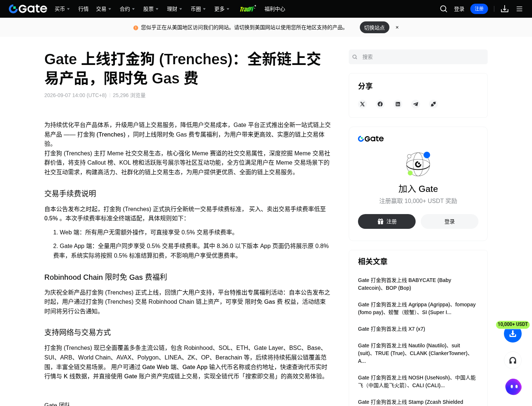Image resolution: width=532 pixels, height=406 pixels.
Task: Click the 交易手续费说明 heading
Action: [70, 193]
